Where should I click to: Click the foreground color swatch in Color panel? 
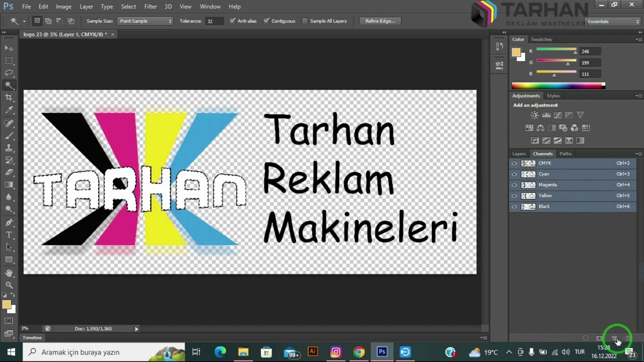(x=516, y=52)
